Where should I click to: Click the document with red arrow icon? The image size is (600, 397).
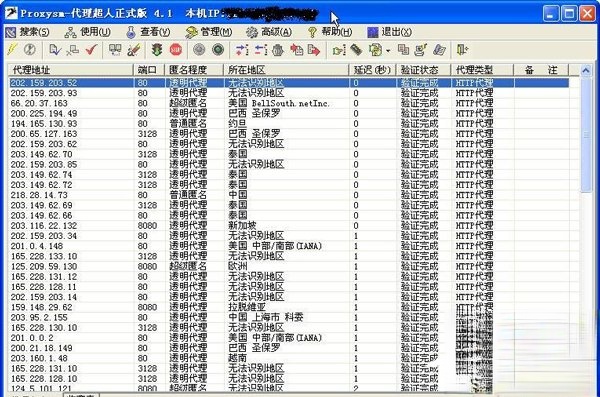pyautogui.click(x=314, y=50)
